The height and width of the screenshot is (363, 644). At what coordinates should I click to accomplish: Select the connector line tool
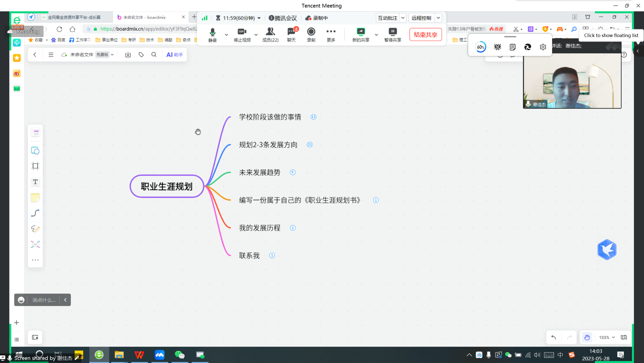35,213
